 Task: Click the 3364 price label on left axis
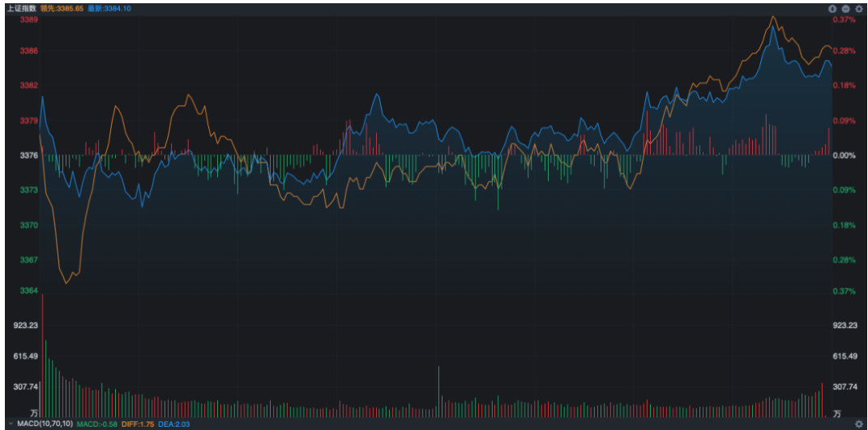point(29,291)
